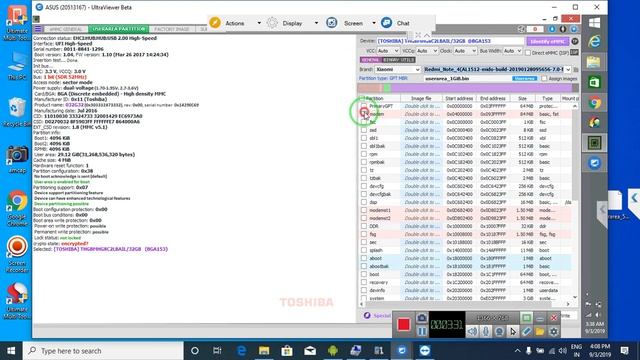This screenshot has height=360, width=640.
Task: Select the GENERAL sub-tab
Action: tap(370, 60)
